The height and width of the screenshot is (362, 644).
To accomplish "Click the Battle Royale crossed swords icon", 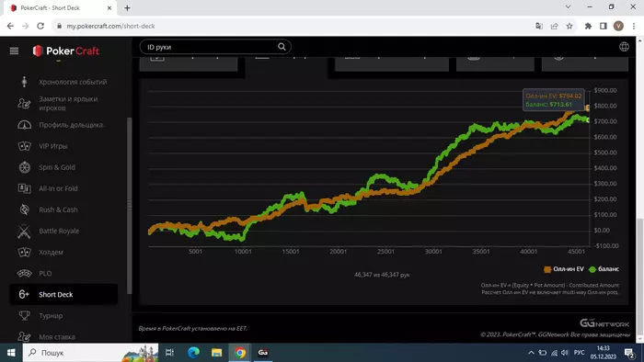I will pos(24,232).
